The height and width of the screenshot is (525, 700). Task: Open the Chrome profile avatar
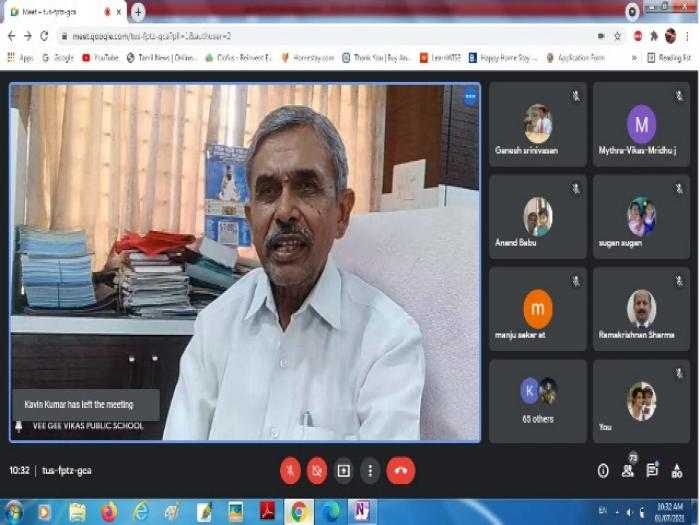pos(670,36)
